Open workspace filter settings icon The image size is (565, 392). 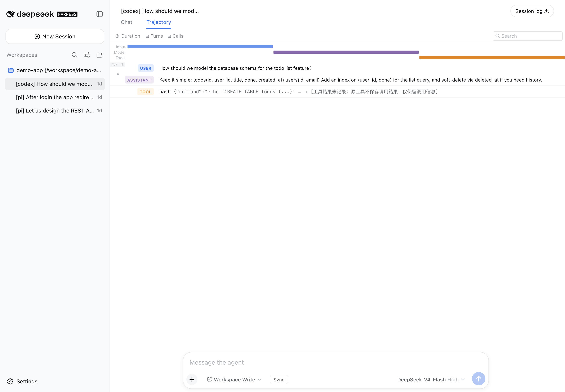point(87,55)
